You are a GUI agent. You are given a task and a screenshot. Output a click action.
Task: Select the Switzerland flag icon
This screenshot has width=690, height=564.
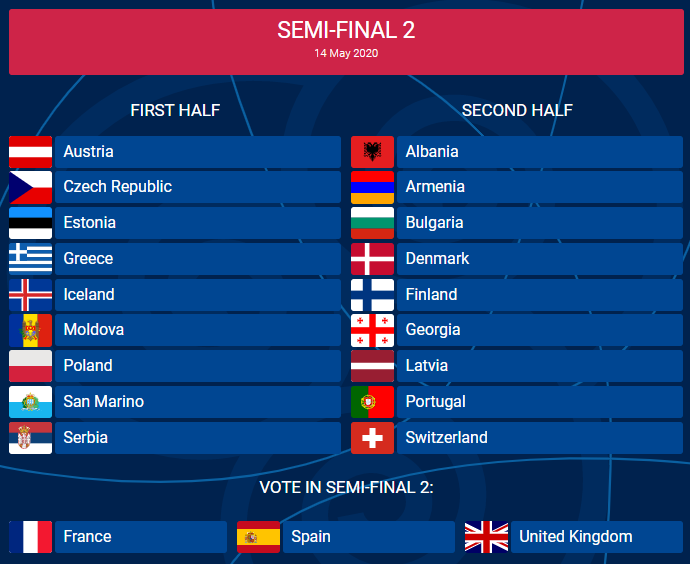pyautogui.click(x=372, y=438)
